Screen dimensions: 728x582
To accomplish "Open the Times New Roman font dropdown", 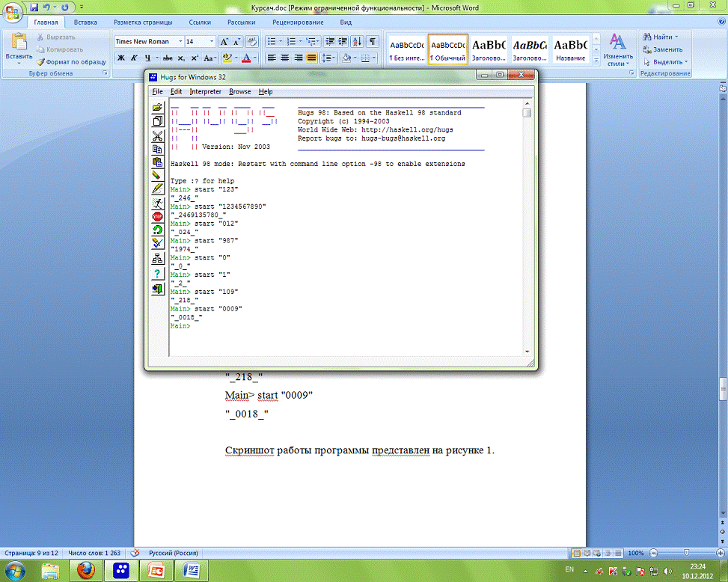I will click(179, 42).
